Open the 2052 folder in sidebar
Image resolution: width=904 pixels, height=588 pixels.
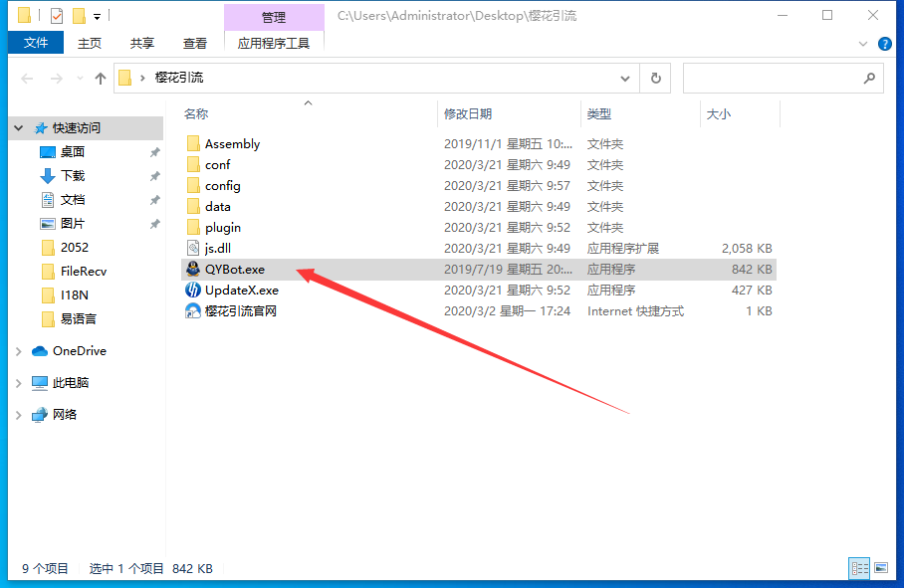(x=75, y=247)
